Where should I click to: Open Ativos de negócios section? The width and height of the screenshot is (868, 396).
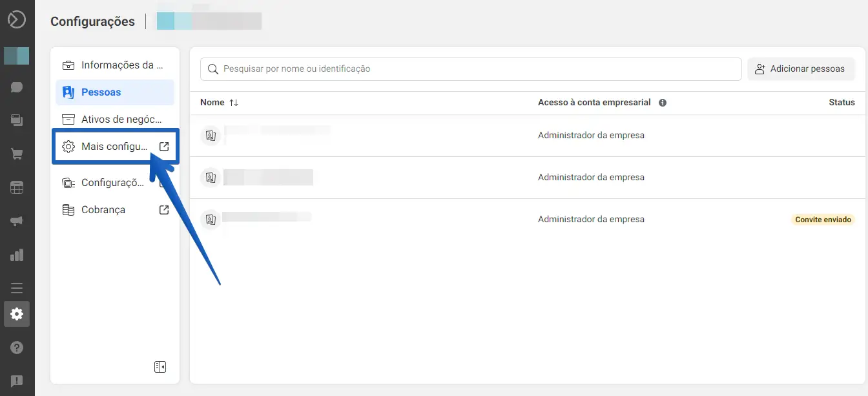[115, 119]
